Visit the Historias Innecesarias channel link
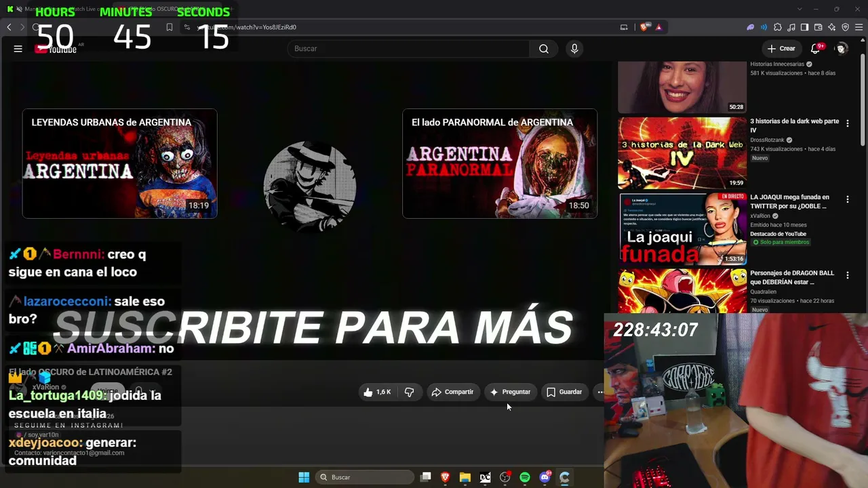The image size is (868, 488). [777, 64]
